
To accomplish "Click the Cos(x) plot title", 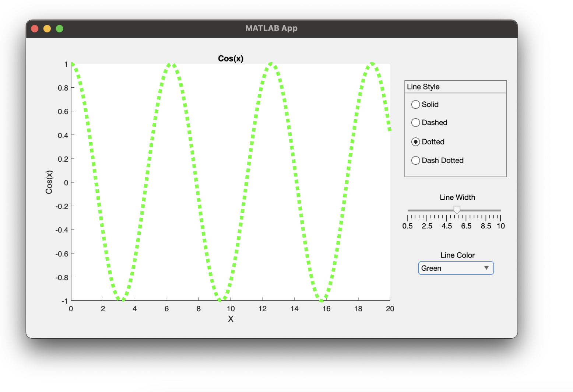I will [231, 58].
